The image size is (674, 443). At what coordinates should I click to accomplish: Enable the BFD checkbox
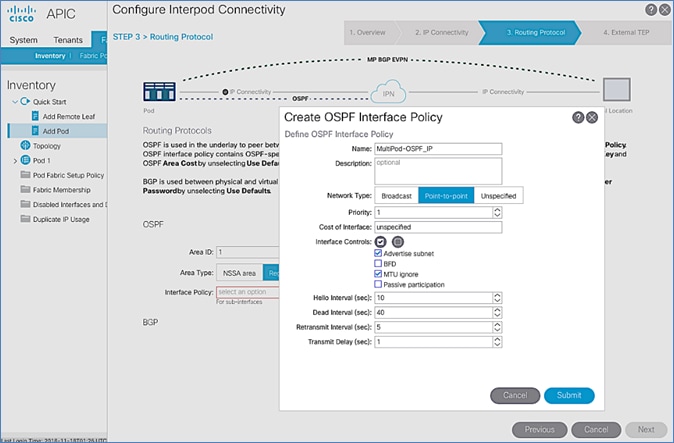click(x=378, y=263)
